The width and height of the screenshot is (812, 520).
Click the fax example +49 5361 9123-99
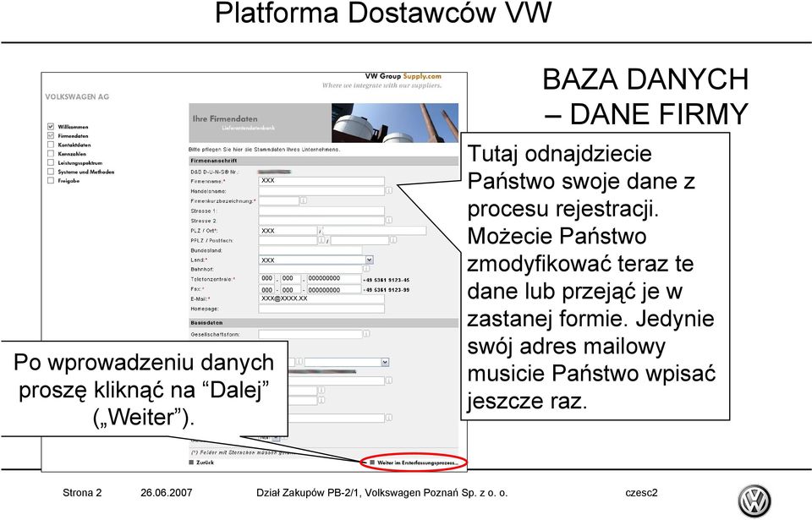(x=387, y=290)
